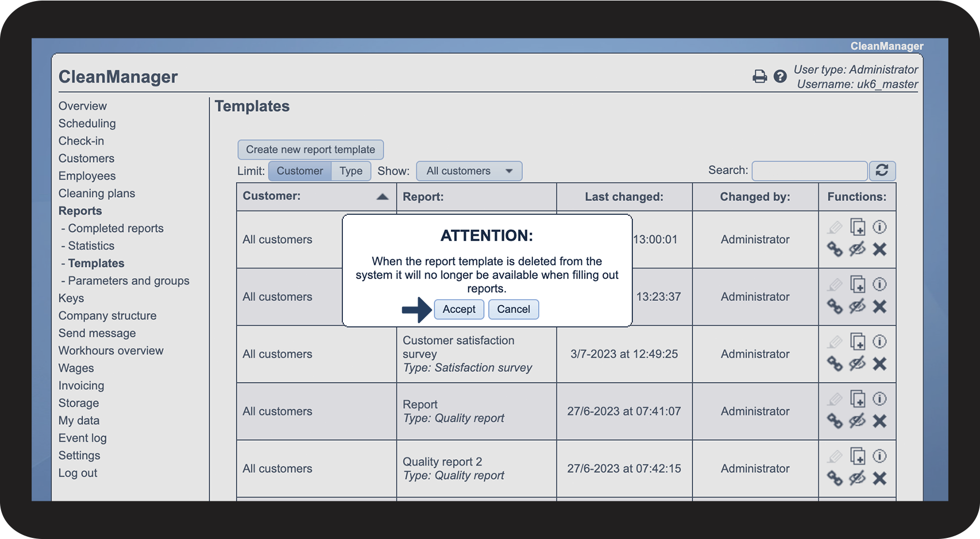The height and width of the screenshot is (539, 980).
Task: Open Check-in menu item
Action: 81,141
